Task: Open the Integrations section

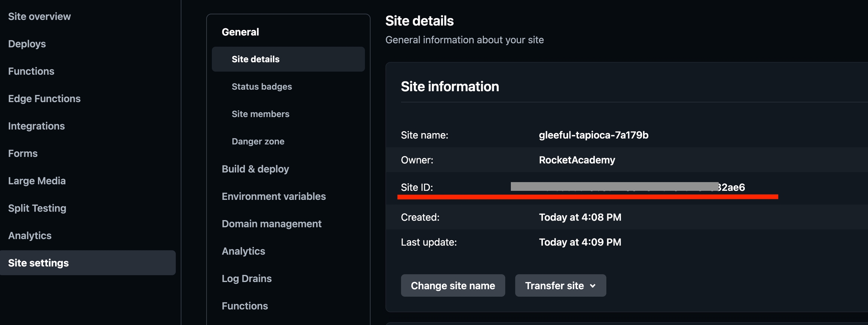Action: click(37, 126)
